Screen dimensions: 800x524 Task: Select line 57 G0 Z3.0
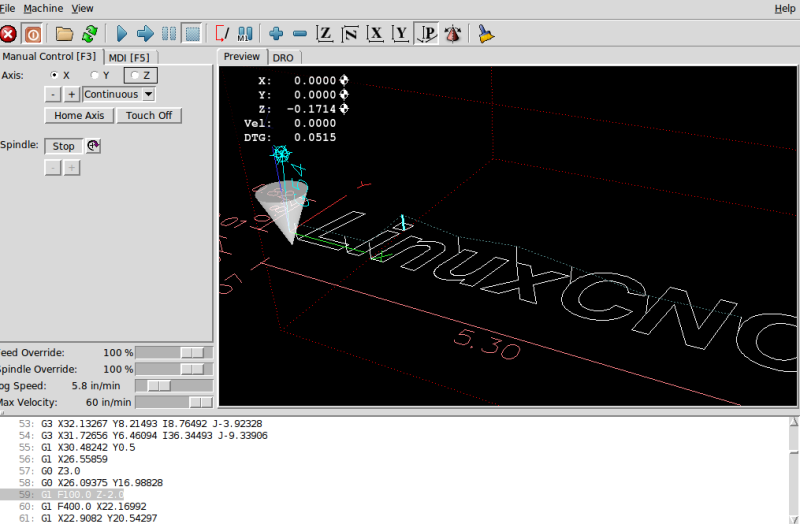click(60, 471)
